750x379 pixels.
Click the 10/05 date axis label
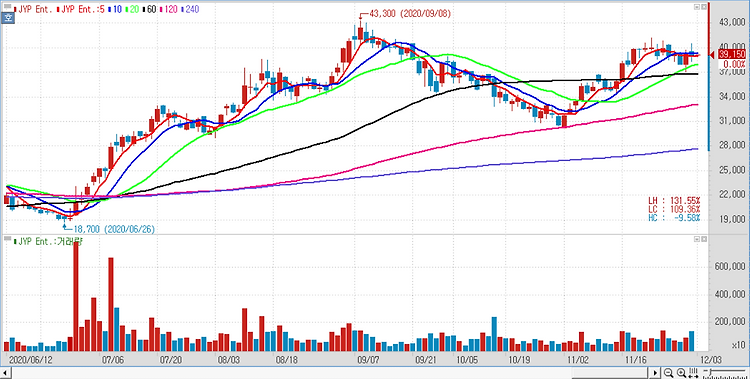467,359
